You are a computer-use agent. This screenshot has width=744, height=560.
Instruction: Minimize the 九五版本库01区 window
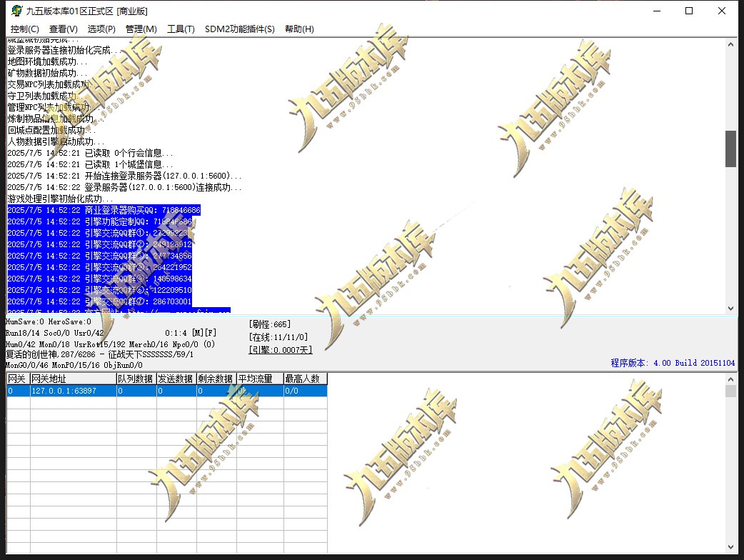[657, 11]
